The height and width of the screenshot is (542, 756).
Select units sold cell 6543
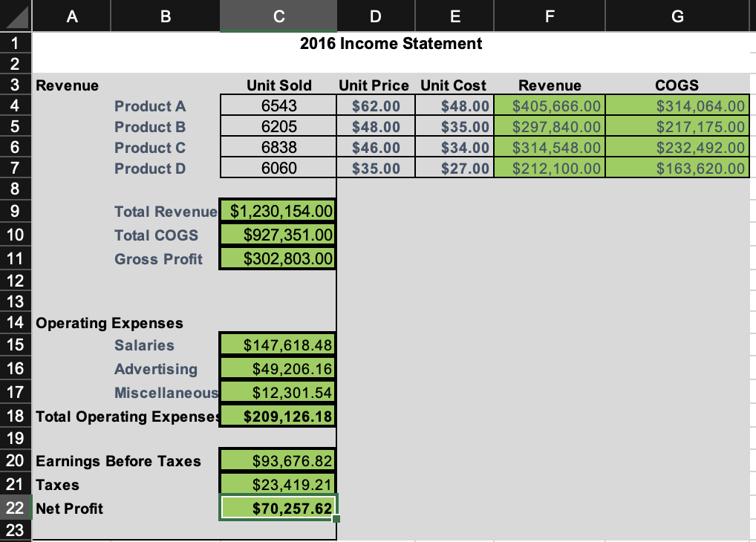coord(278,105)
